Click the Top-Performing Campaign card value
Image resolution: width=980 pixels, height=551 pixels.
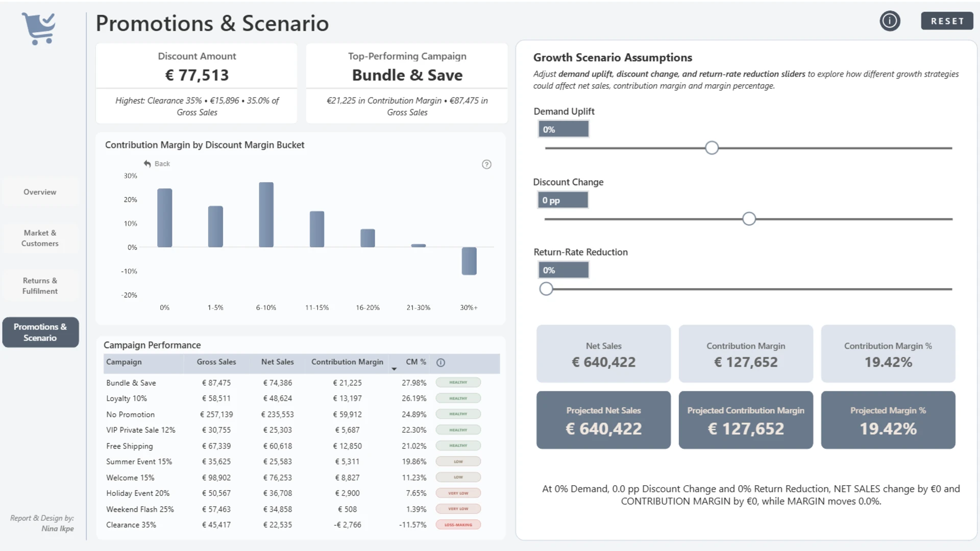(x=407, y=75)
